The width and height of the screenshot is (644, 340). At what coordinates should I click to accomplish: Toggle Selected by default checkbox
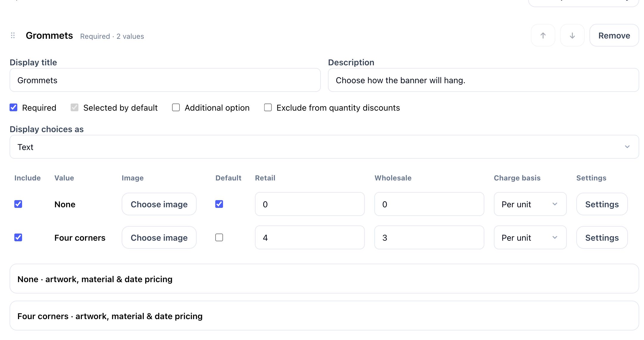click(x=75, y=107)
